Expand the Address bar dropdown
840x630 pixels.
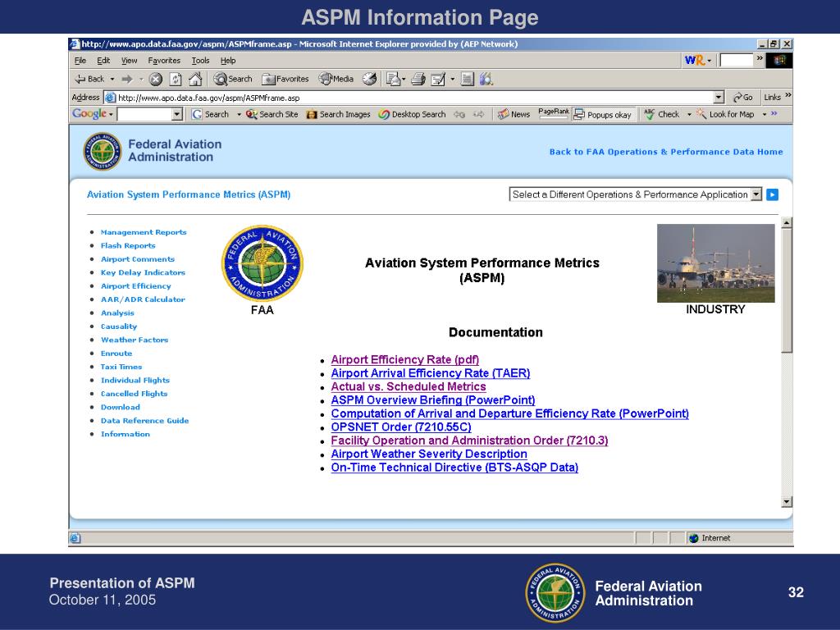pyautogui.click(x=719, y=98)
